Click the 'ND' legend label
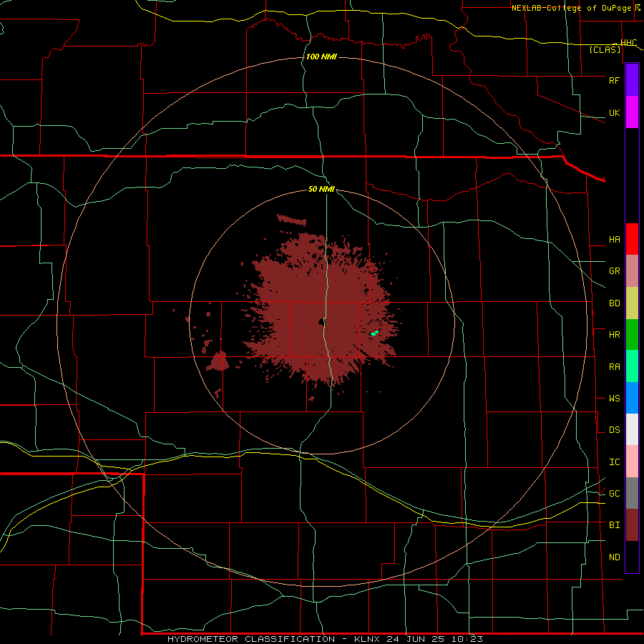This screenshot has height=644, width=644. [x=614, y=557]
